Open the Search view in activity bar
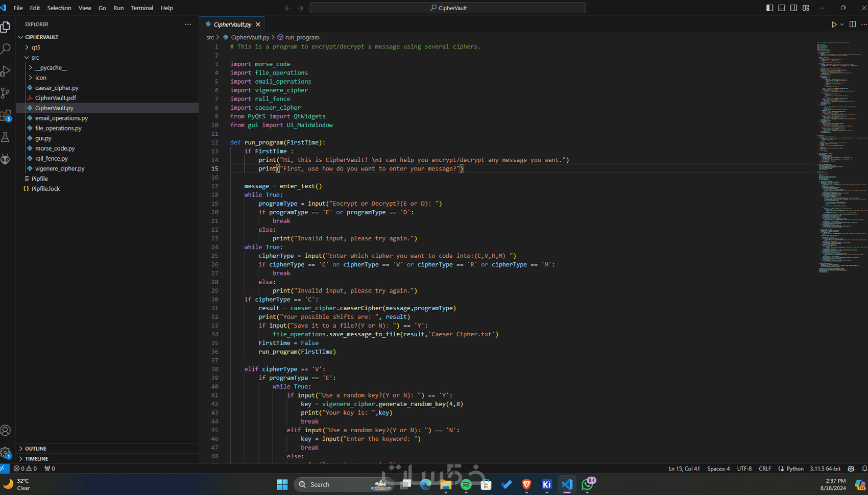This screenshot has height=495, width=868. click(6, 49)
